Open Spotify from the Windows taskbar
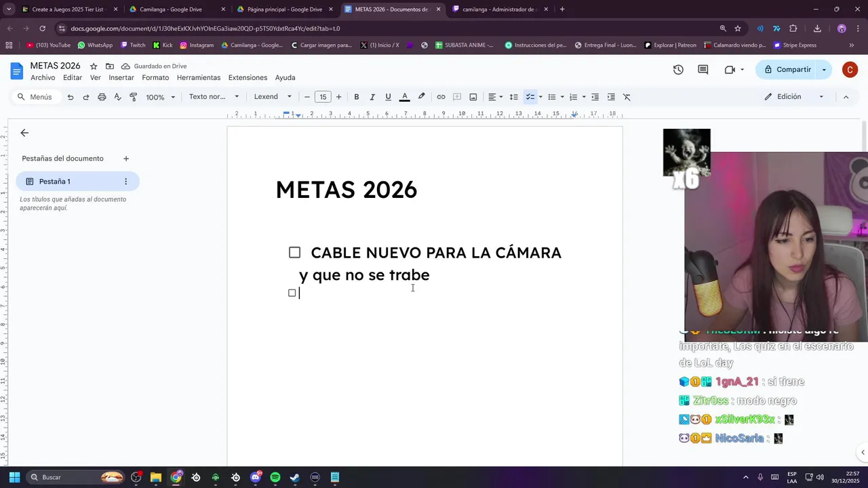Image resolution: width=868 pixels, height=488 pixels. pos(275,477)
